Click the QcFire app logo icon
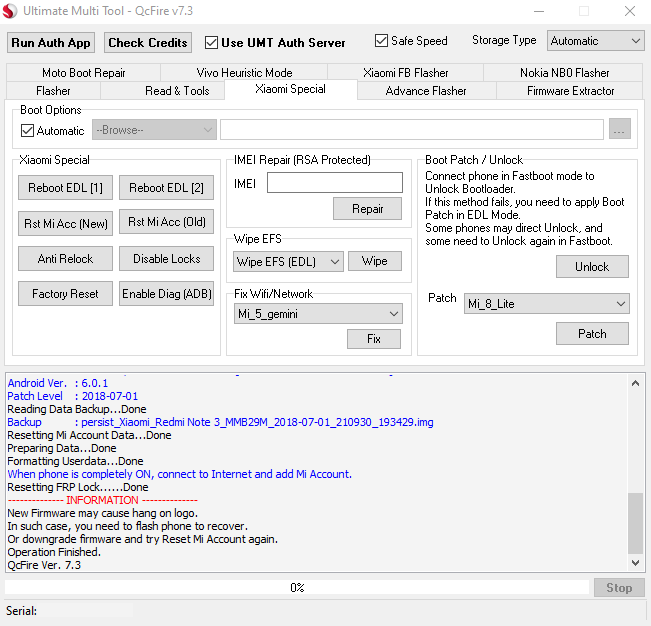 [x=10, y=10]
